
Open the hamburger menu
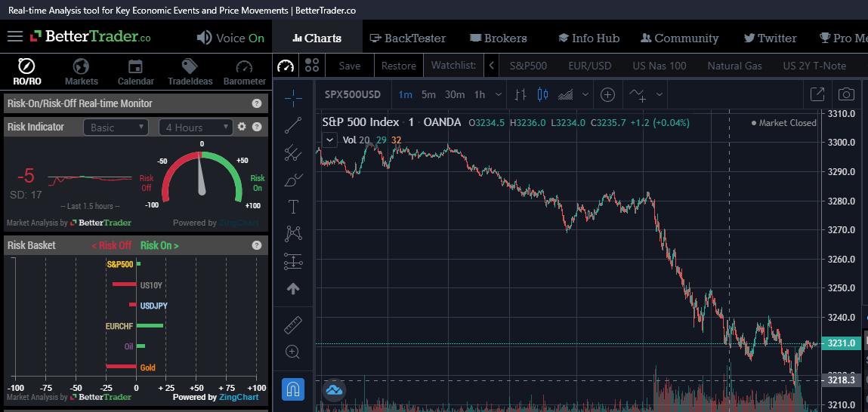click(x=15, y=36)
